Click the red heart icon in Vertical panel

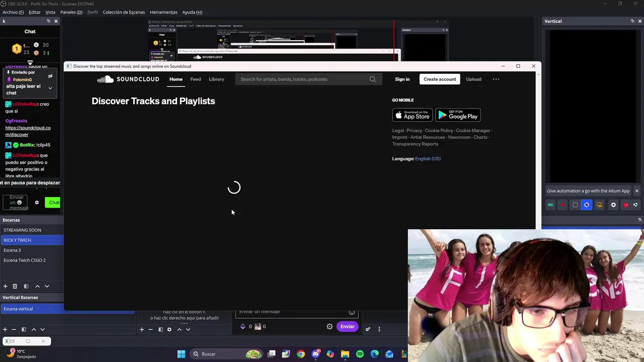(x=625, y=205)
